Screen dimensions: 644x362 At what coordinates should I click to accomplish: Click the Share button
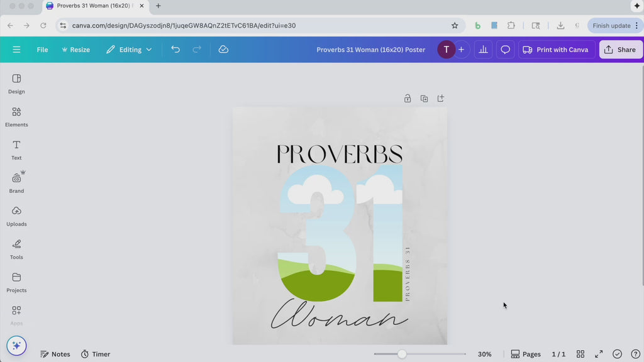pos(621,49)
